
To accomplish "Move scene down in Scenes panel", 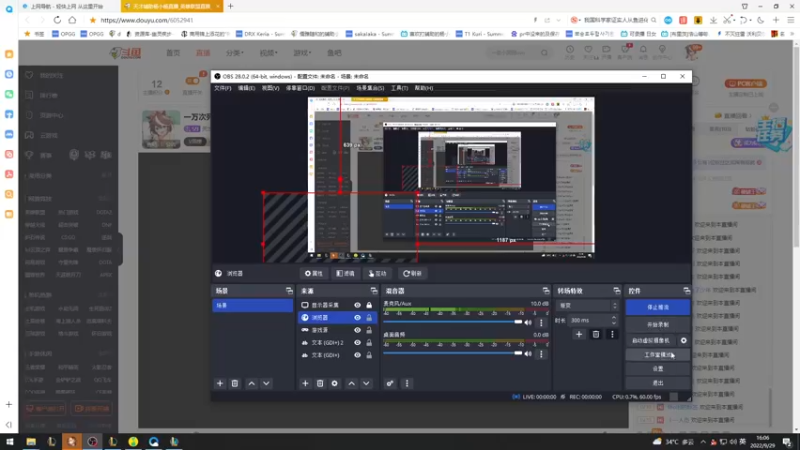I will pos(266,383).
